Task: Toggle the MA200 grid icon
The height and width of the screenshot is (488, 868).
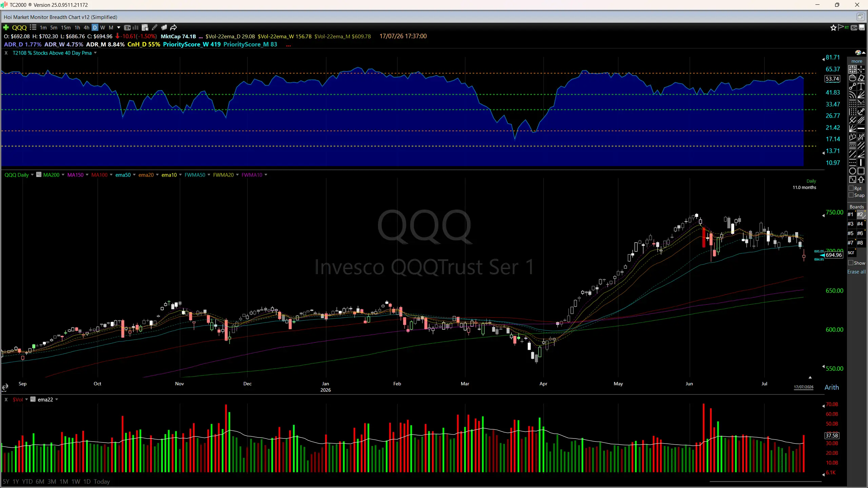Action: [39, 175]
